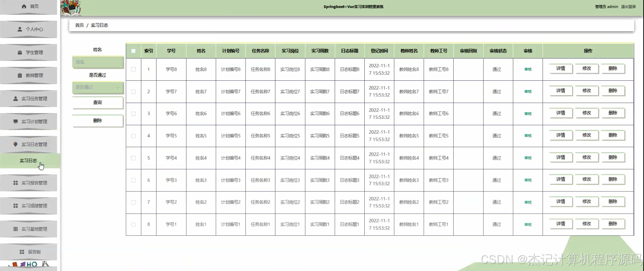The image size is (644, 271).
Task: Open the 是否通过 dropdown filter
Action: [97, 87]
